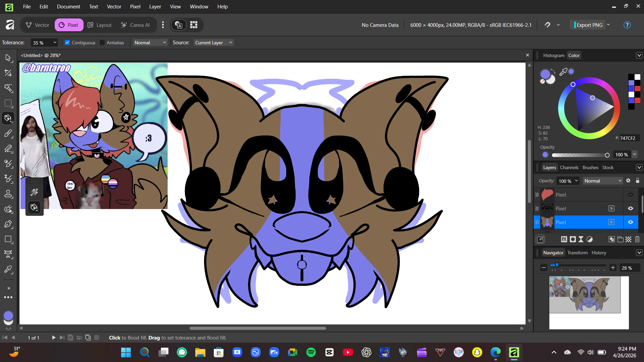Viewport: 644px width, 362px height.
Task: Select the Color Picker eyedropper tool
Action: [x=8, y=269]
